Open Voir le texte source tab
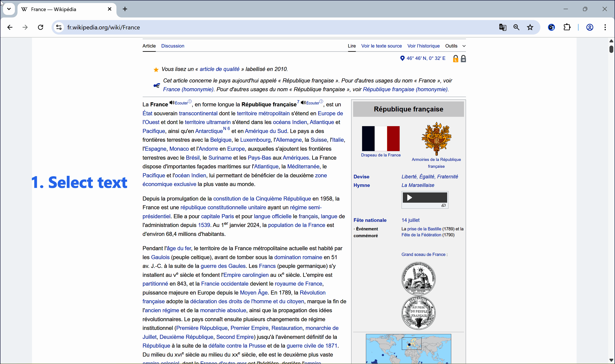 pos(381,46)
